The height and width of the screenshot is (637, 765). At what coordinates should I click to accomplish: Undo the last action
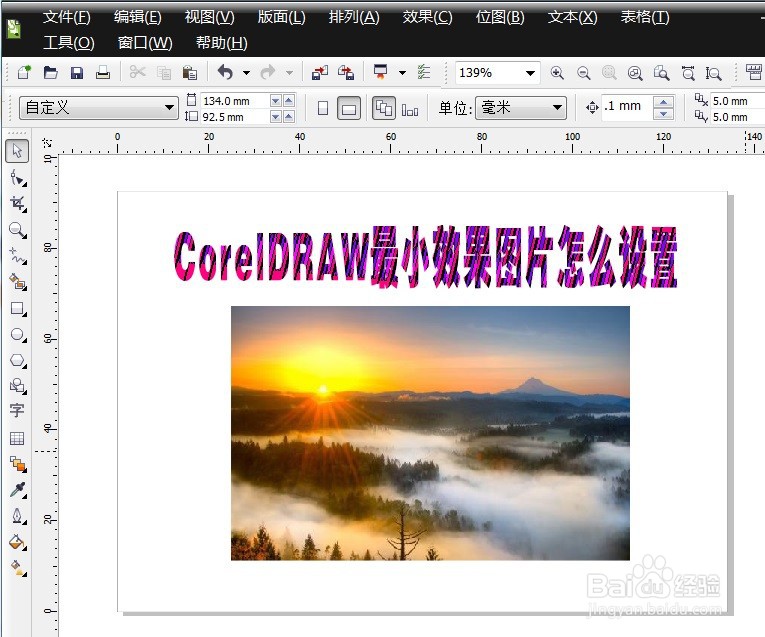point(225,73)
